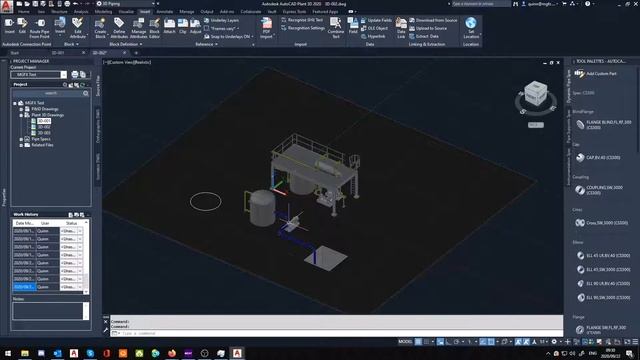Image resolution: width=640 pixels, height=360 pixels.
Task: Click the Adjust reference tool
Action: (196, 27)
